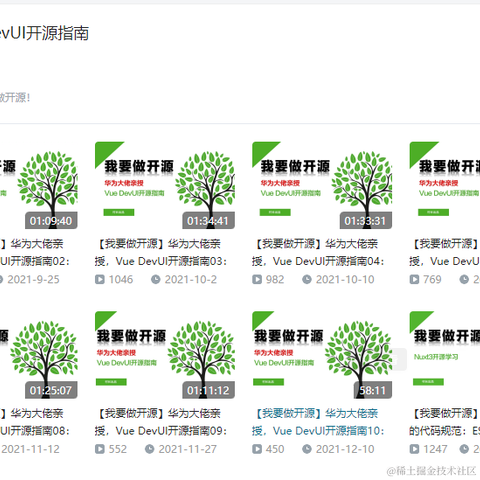This screenshot has width=480, height=480.
Task: Click the view count 1247
Action: [x=435, y=449]
